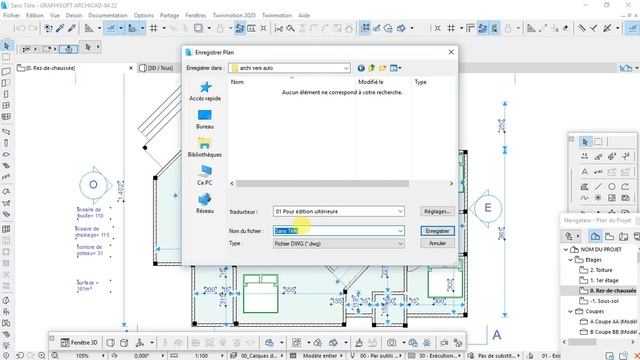
Task: Open Accès rapide in the places bar
Action: pos(205,91)
